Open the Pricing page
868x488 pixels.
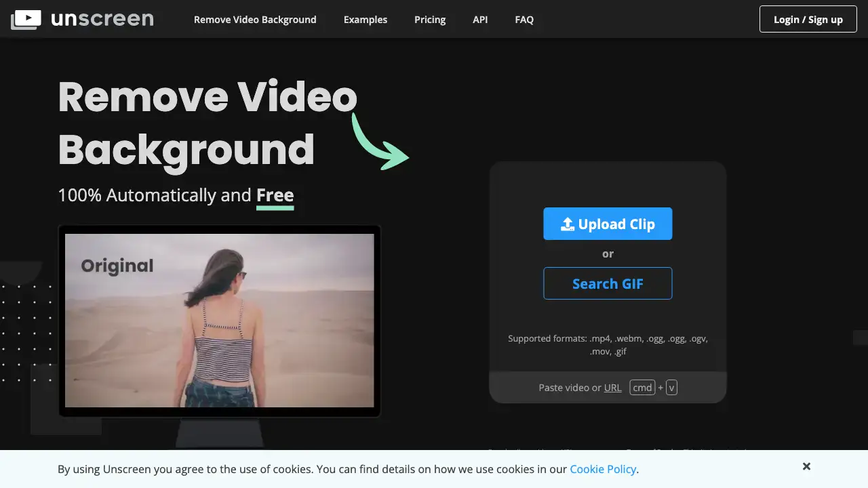(x=430, y=20)
